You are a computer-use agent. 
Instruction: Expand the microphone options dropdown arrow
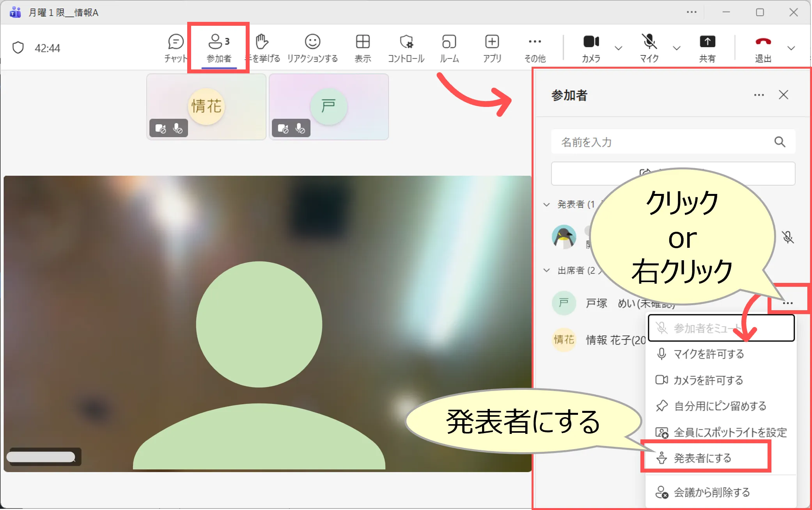tap(677, 48)
